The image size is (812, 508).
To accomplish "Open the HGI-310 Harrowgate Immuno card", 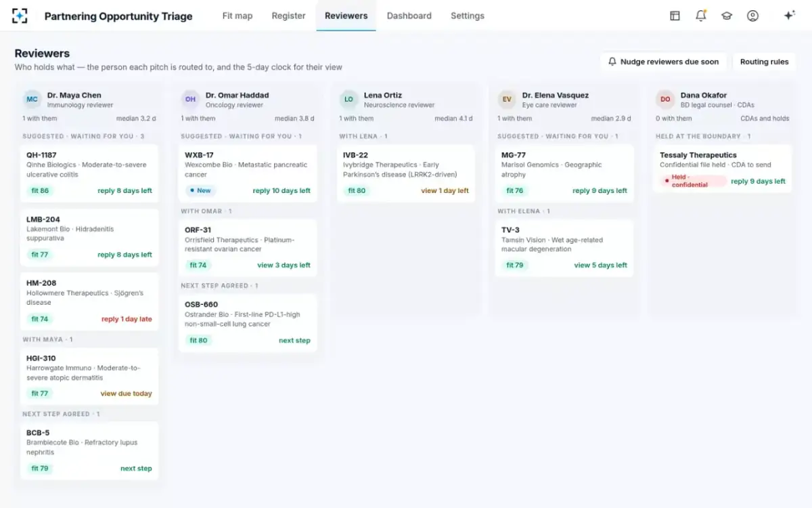I will (x=89, y=377).
